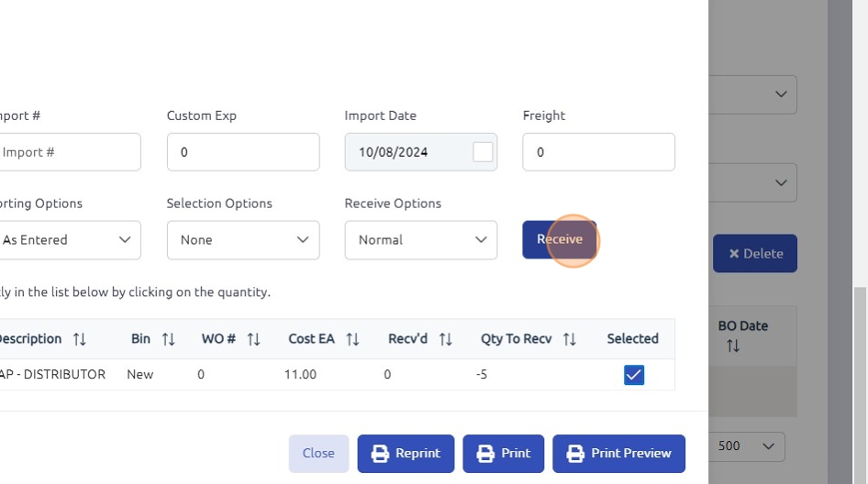The height and width of the screenshot is (484, 868).
Task: Click the Print Preview button
Action: pyautogui.click(x=618, y=454)
